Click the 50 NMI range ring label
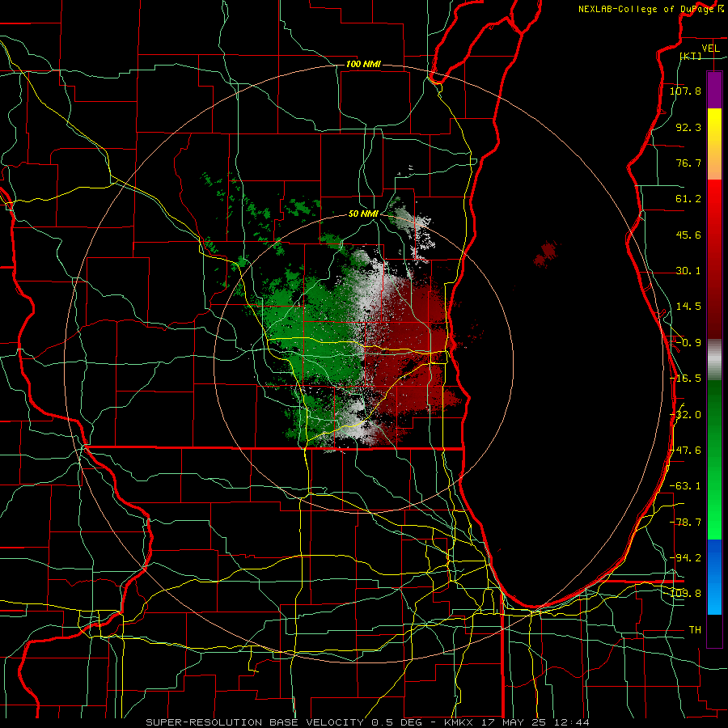This screenshot has width=728, height=728. tap(363, 214)
